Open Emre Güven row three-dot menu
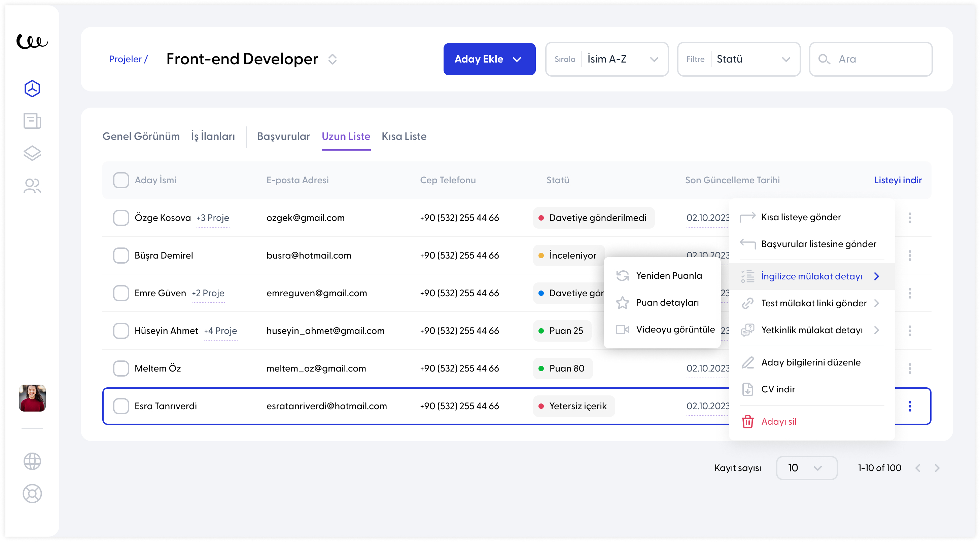Image resolution: width=980 pixels, height=542 pixels. 910,293
